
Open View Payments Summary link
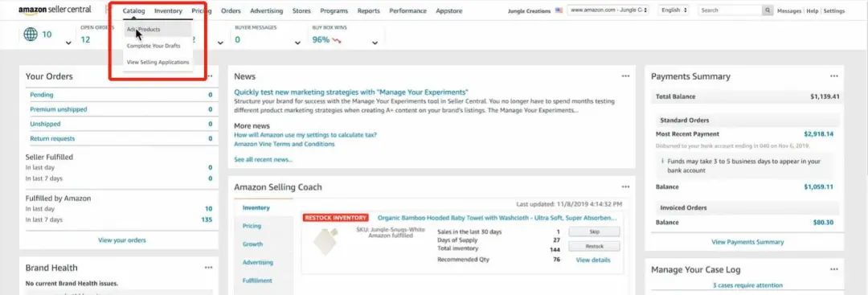pyautogui.click(x=747, y=242)
